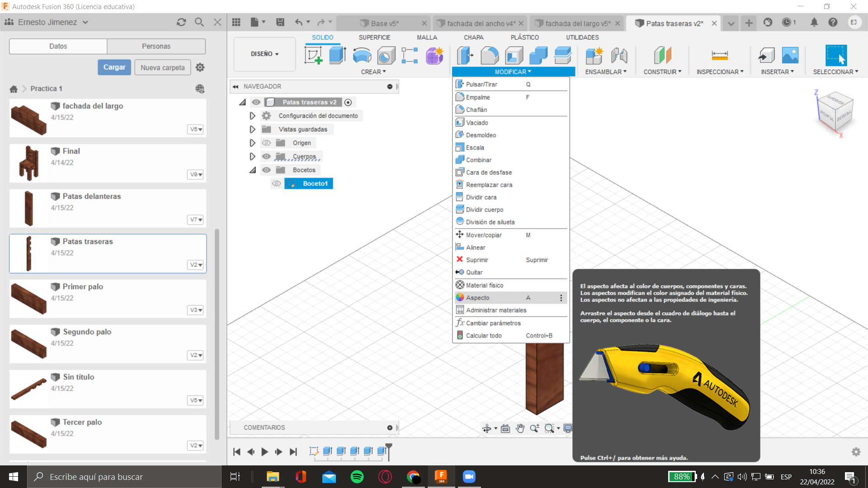Switch to the SUPERFICIE ribbon tab

[x=374, y=38]
